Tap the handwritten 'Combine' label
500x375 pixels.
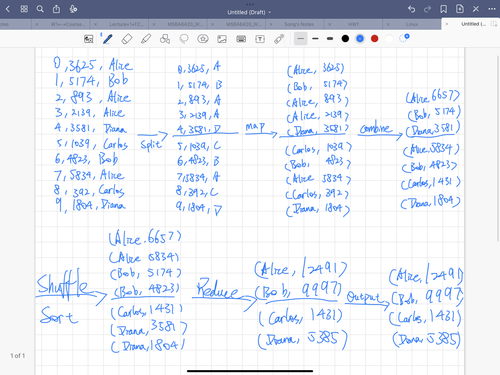pyautogui.click(x=376, y=128)
